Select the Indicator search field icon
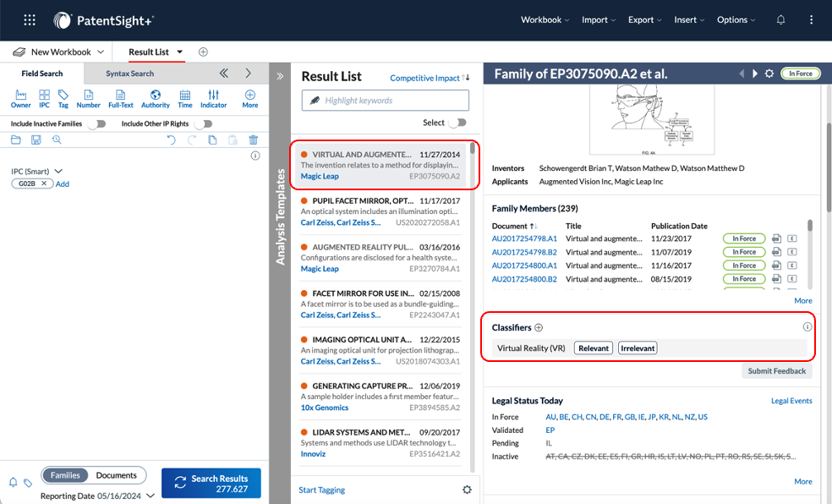Viewport: 832px width, 504px height. pyautogui.click(x=213, y=99)
